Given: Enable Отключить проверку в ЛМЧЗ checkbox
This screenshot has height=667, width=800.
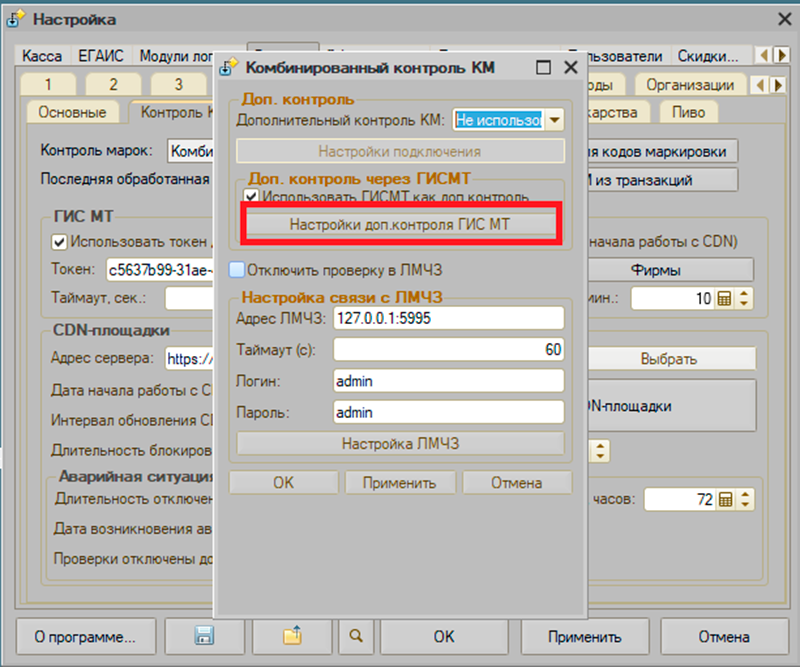Looking at the screenshot, I should click(x=236, y=268).
